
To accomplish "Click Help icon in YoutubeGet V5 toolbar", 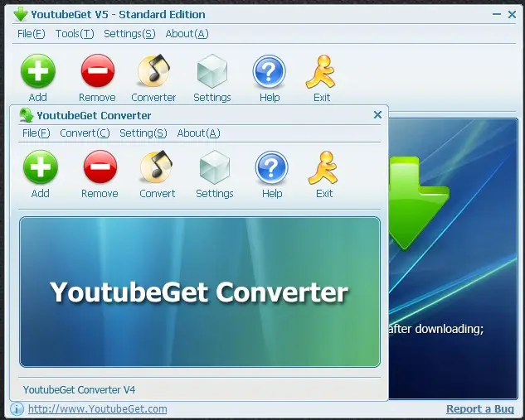I will coord(270,71).
